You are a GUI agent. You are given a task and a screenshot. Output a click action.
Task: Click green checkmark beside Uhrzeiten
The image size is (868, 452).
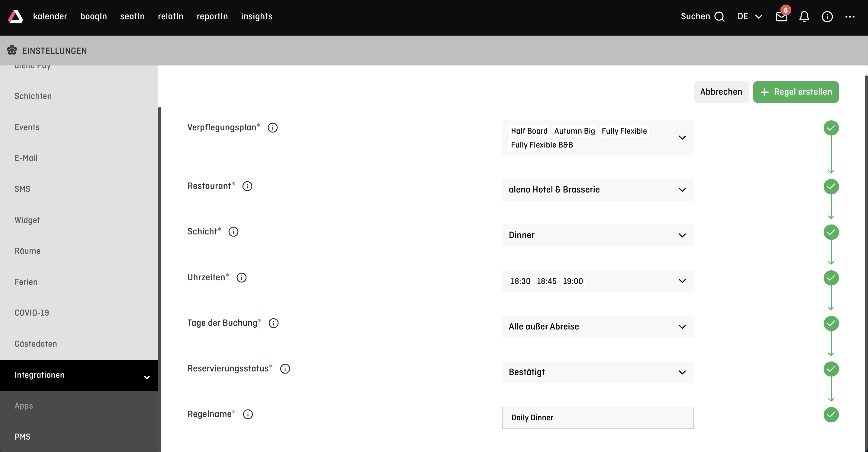[x=831, y=278]
